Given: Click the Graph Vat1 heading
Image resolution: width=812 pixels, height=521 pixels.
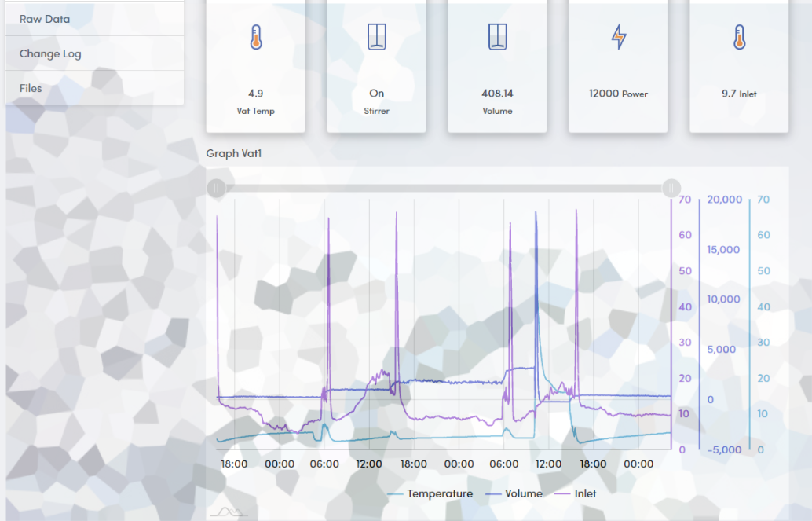Looking at the screenshot, I should pos(233,153).
